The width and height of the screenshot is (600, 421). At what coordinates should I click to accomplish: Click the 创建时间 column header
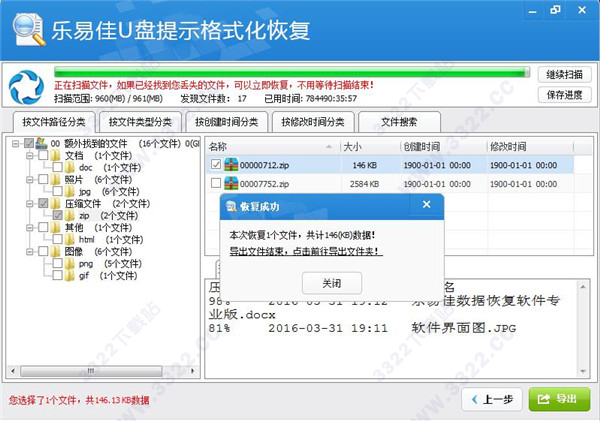point(443,147)
